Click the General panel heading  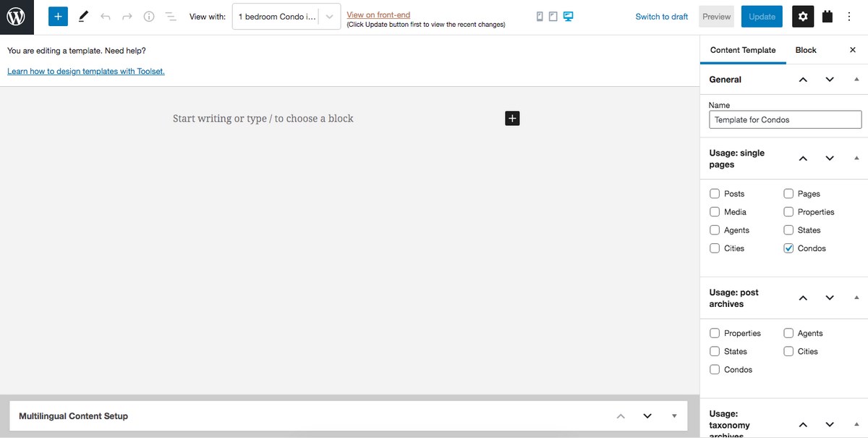[726, 80]
